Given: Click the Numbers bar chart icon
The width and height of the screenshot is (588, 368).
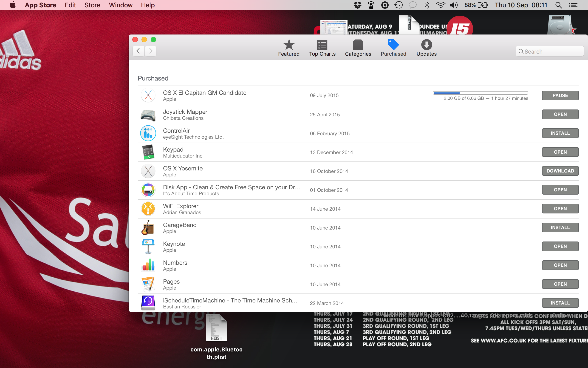Looking at the screenshot, I should [148, 265].
